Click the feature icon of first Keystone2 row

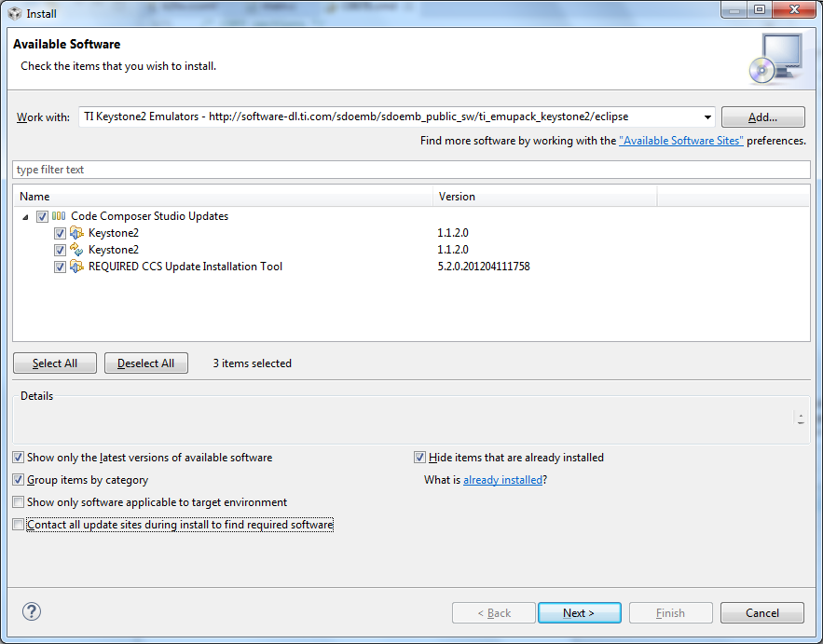[x=76, y=232]
